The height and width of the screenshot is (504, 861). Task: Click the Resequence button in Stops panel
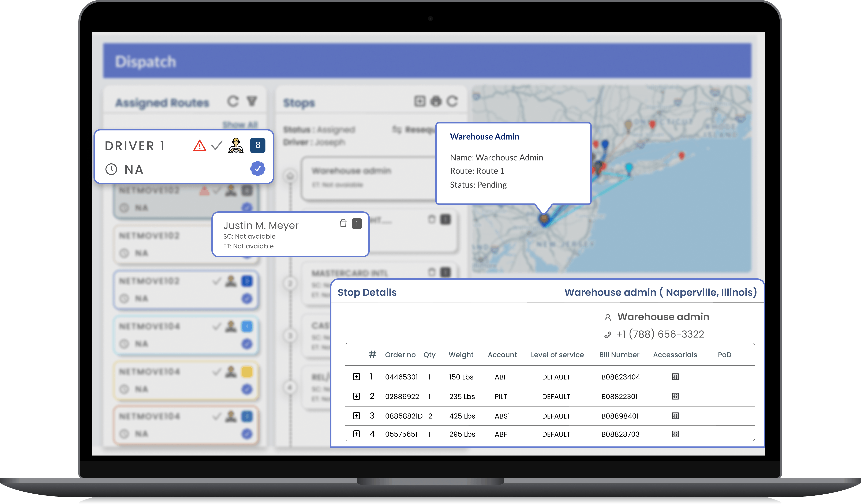pos(414,130)
